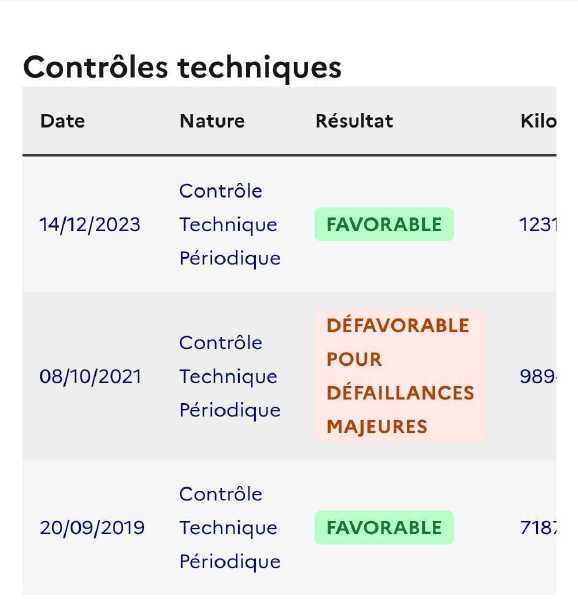Select Contrôle Technique Périodique in 2021 row

point(230,377)
